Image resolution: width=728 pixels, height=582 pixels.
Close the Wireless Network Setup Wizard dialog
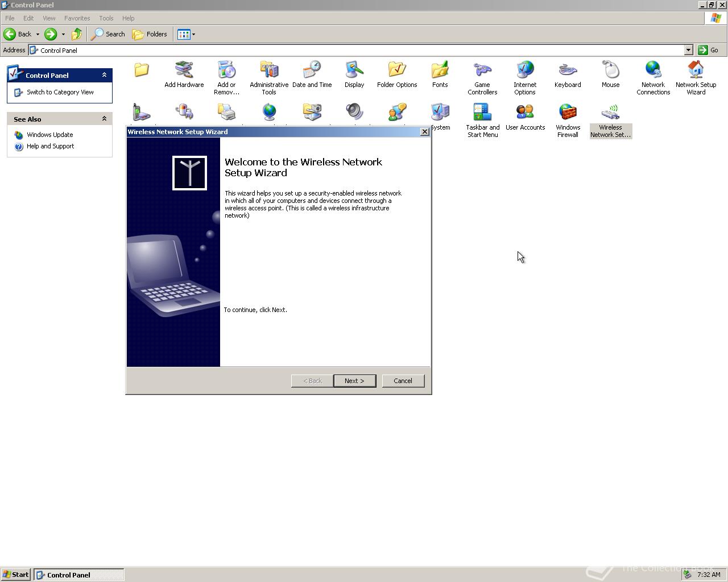tap(424, 132)
